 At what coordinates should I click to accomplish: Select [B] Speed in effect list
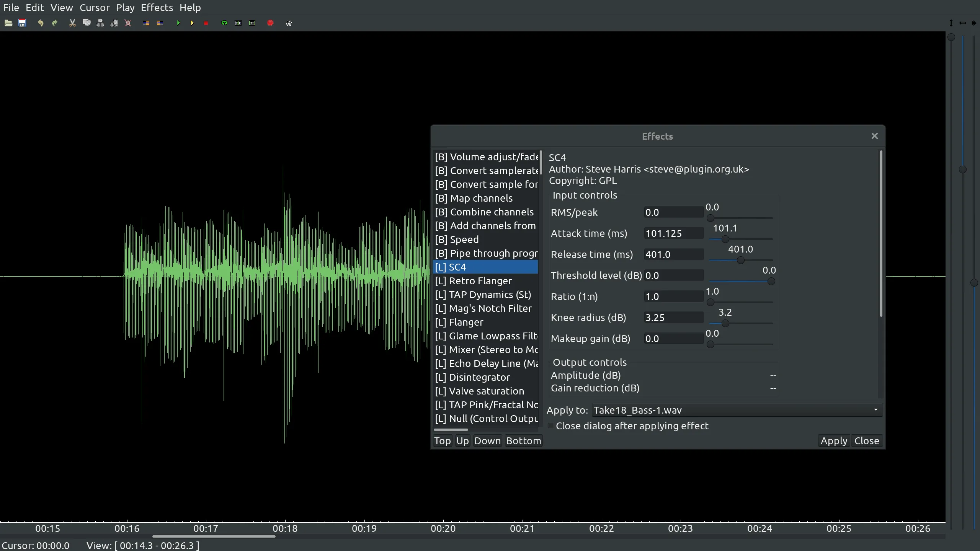click(x=485, y=240)
